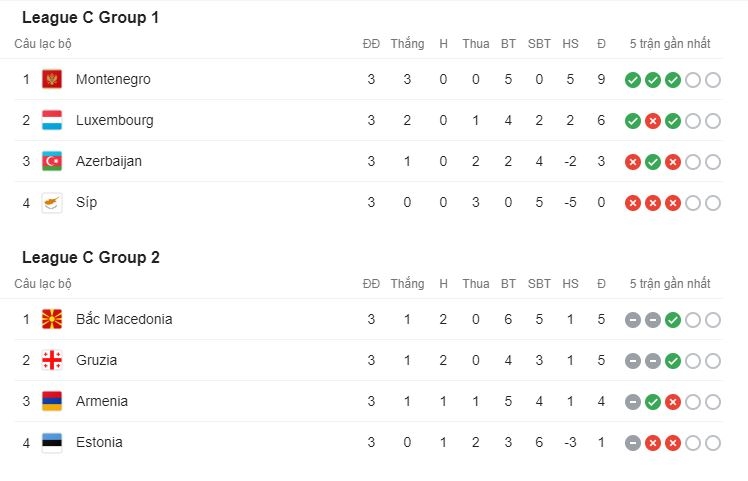Viewport: 748px width, 481px height.
Task: Open the Gruzia team link
Action: (97, 360)
